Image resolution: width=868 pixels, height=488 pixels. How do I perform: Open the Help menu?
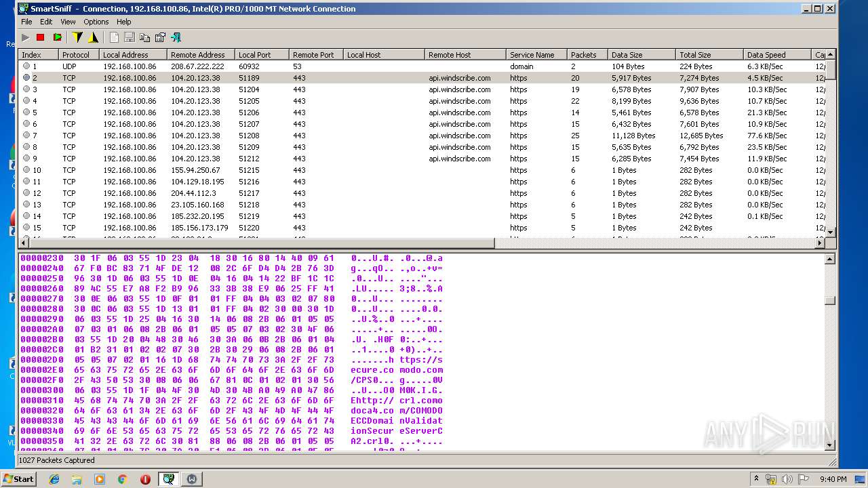click(123, 22)
